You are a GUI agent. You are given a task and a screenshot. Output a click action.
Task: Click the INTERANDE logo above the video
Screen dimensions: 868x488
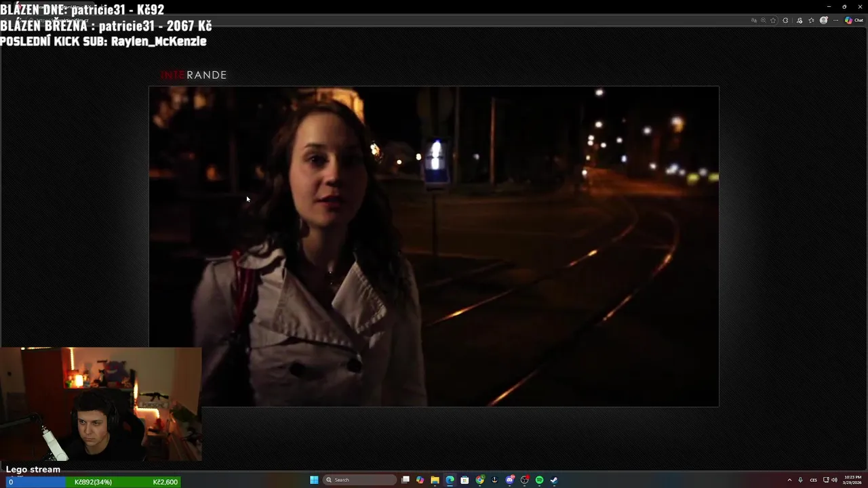(194, 75)
